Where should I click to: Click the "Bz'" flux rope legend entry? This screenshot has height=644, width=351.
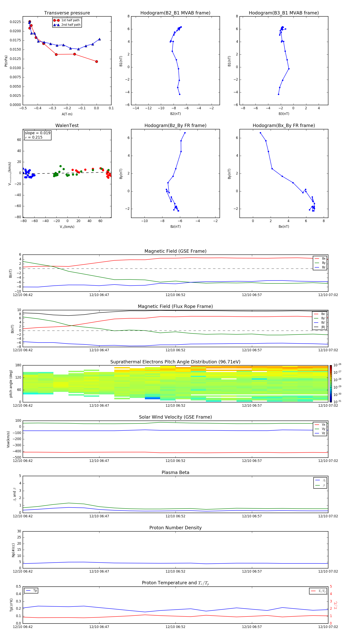[x=320, y=323]
